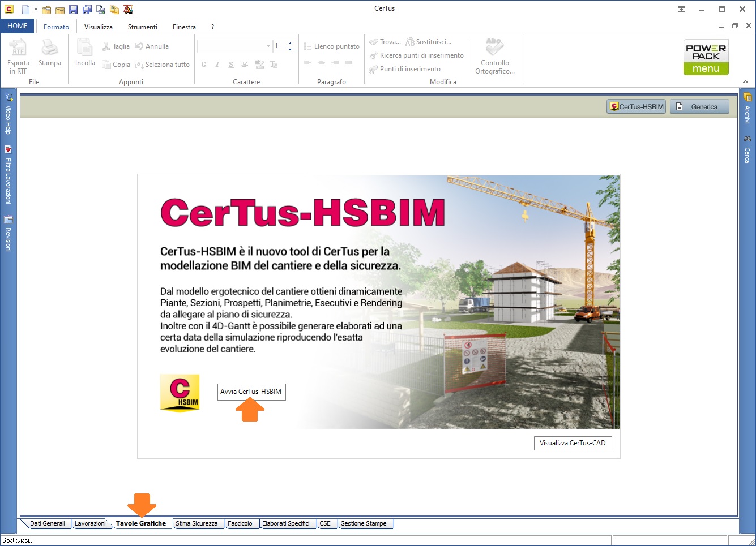Open the Power Pack menu
756x546 pixels.
click(x=706, y=57)
